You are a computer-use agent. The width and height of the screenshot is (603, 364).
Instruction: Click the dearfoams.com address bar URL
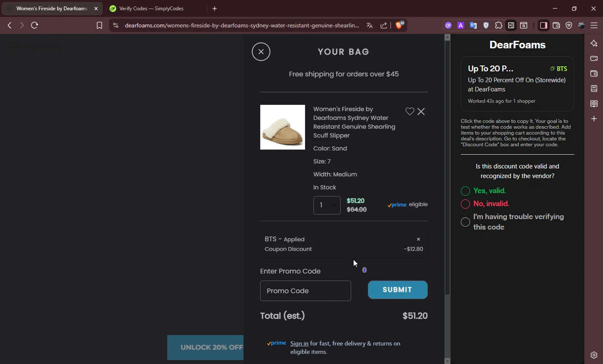tap(242, 25)
